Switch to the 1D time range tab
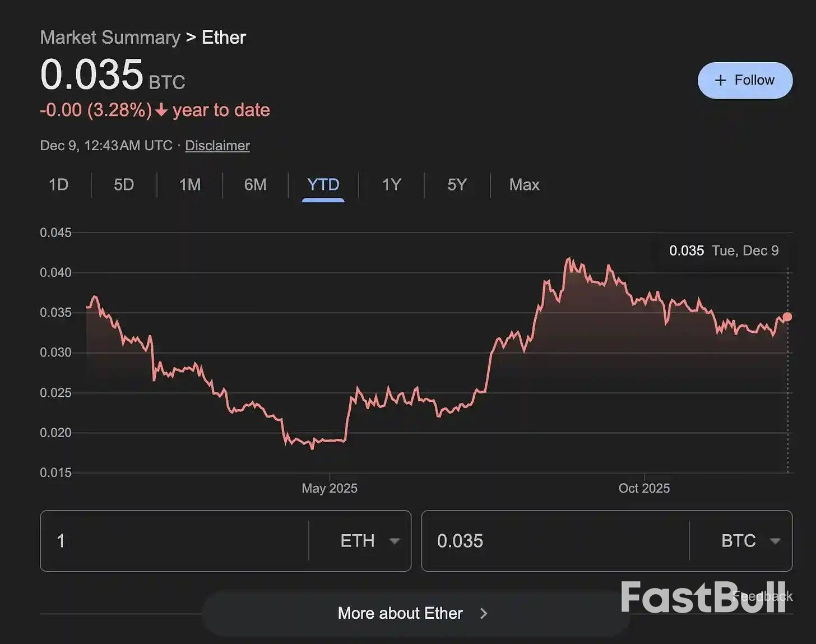Image resolution: width=816 pixels, height=644 pixels. [58, 185]
